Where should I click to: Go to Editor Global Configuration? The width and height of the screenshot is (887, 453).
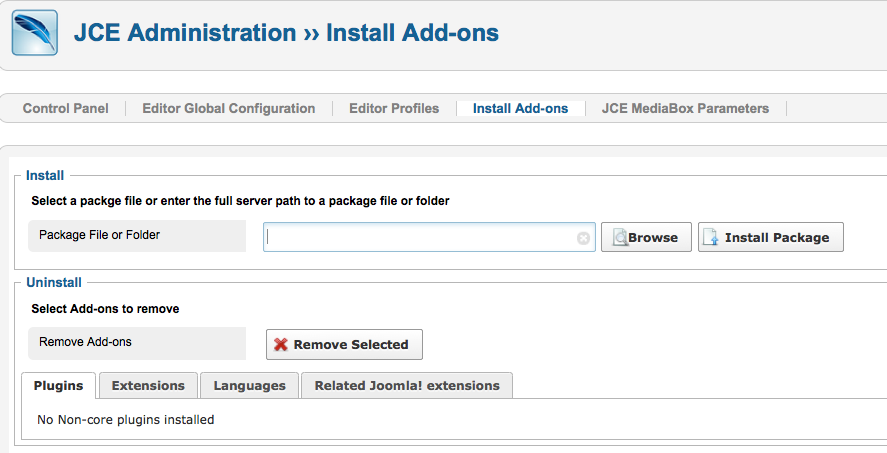tap(228, 108)
